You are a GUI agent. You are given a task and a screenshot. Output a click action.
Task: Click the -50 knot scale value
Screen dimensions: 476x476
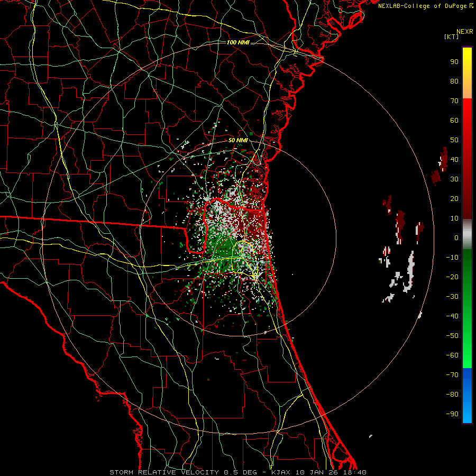[452, 336]
